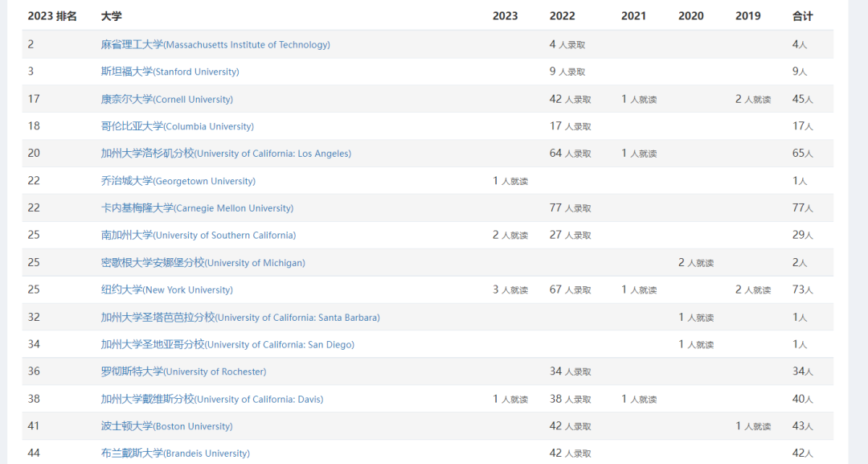Select Stanford's 2022 cell '9 人录取'

tap(567, 72)
